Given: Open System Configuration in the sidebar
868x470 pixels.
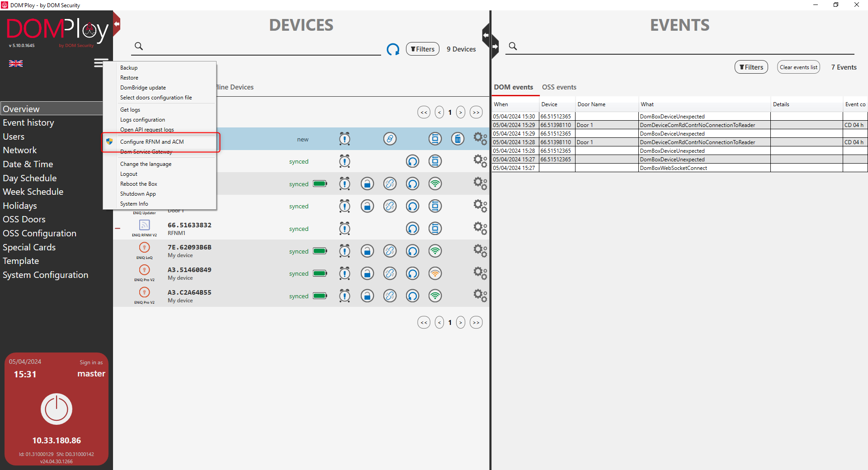Looking at the screenshot, I should pos(46,275).
